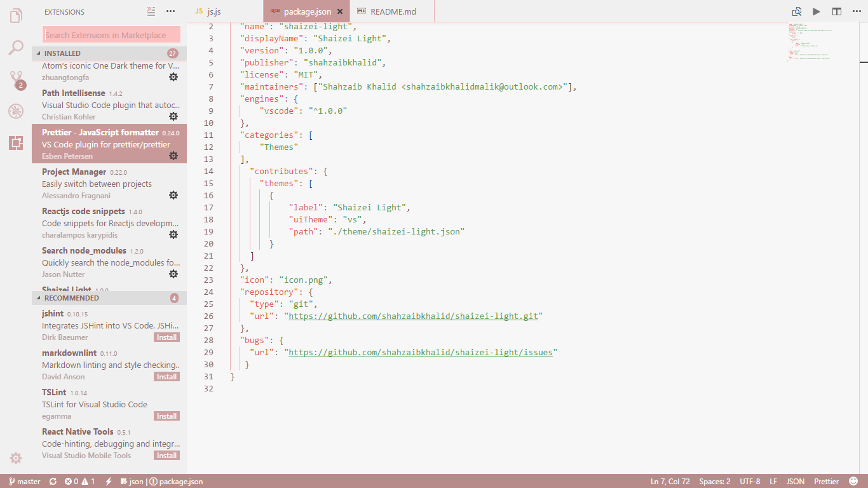This screenshot has height=488, width=868.
Task: Switch branch via master in status bar
Action: click(x=25, y=482)
